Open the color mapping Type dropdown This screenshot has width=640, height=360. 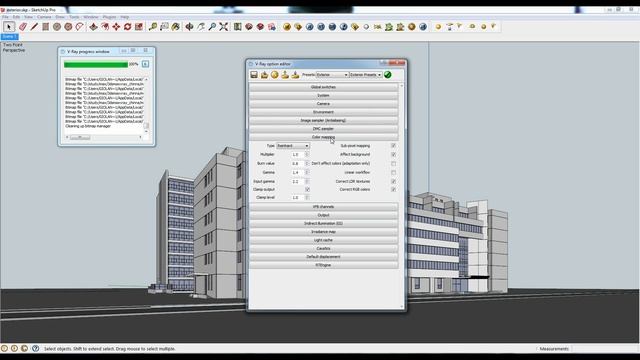tap(293, 146)
